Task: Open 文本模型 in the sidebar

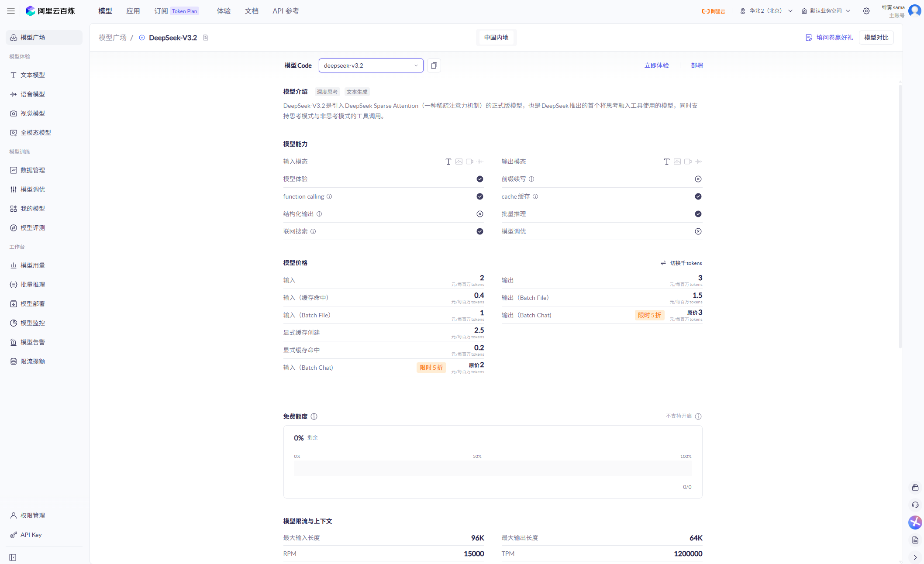Action: pyautogui.click(x=44, y=75)
